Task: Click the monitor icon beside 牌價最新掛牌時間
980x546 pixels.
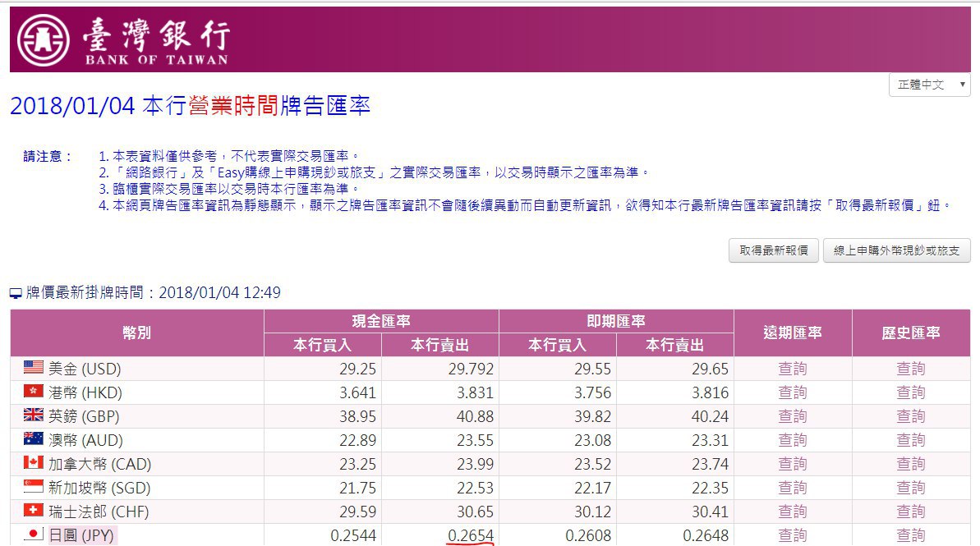Action: 16,293
